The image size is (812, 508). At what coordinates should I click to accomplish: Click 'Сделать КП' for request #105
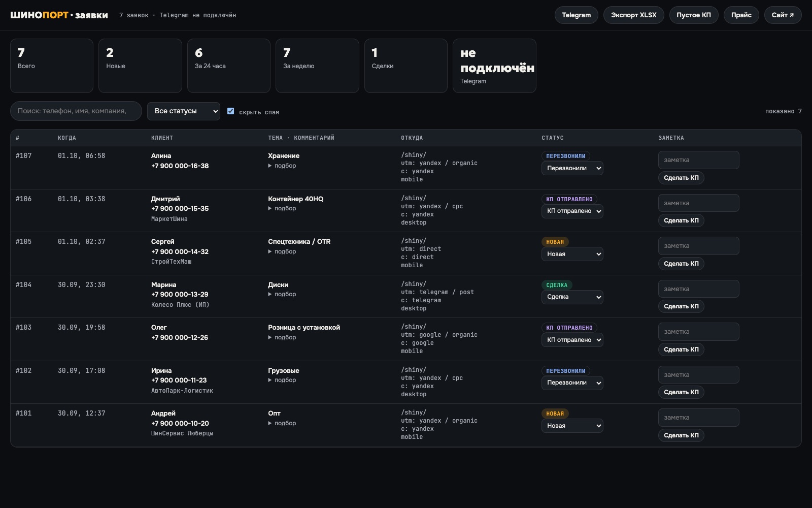(x=681, y=264)
